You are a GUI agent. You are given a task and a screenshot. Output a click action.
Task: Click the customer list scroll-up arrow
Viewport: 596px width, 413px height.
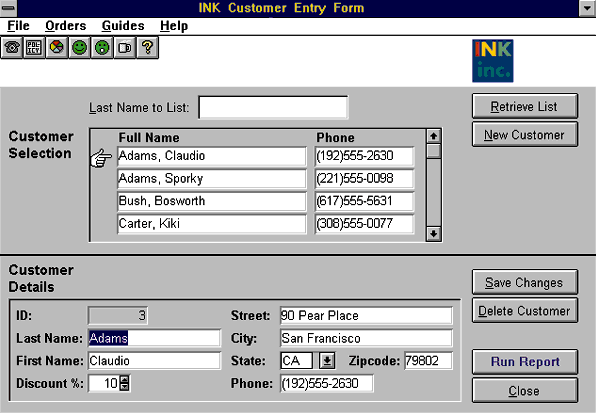pyautogui.click(x=433, y=136)
